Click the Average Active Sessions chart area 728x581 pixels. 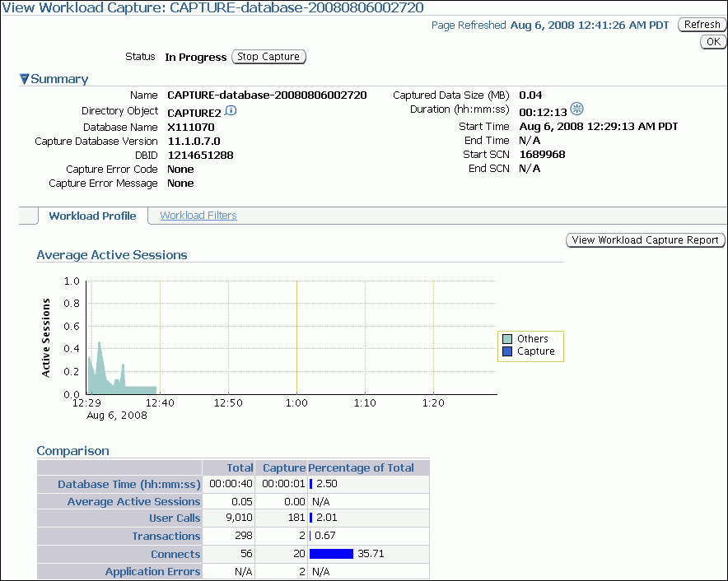tap(292, 337)
